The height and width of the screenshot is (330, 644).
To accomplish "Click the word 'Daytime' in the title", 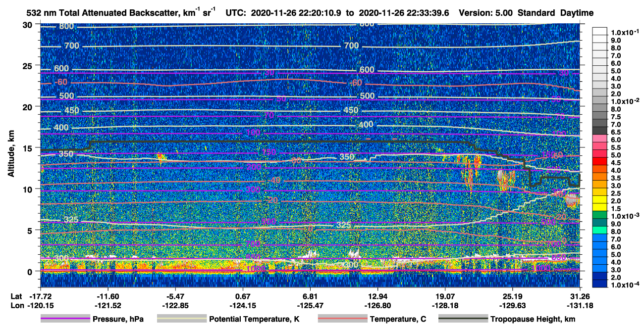I will tap(577, 13).
